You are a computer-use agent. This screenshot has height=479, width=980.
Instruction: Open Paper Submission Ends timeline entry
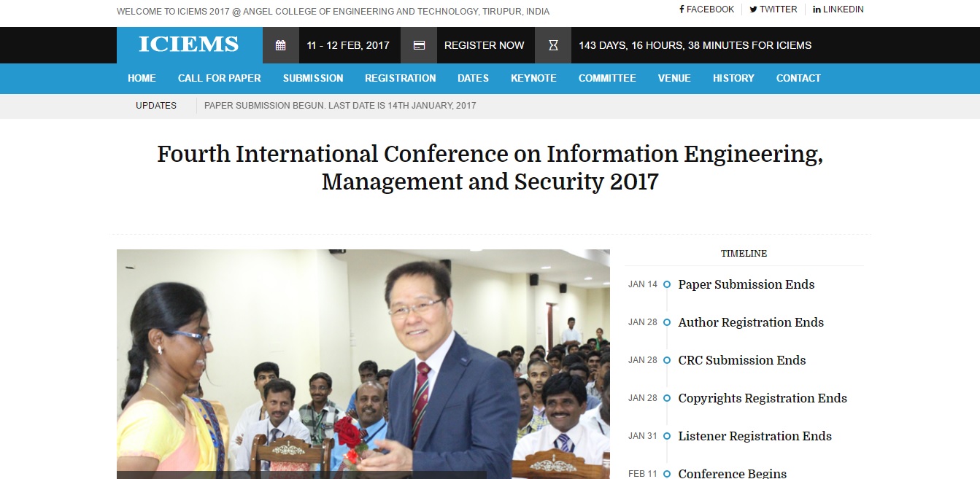tap(746, 284)
